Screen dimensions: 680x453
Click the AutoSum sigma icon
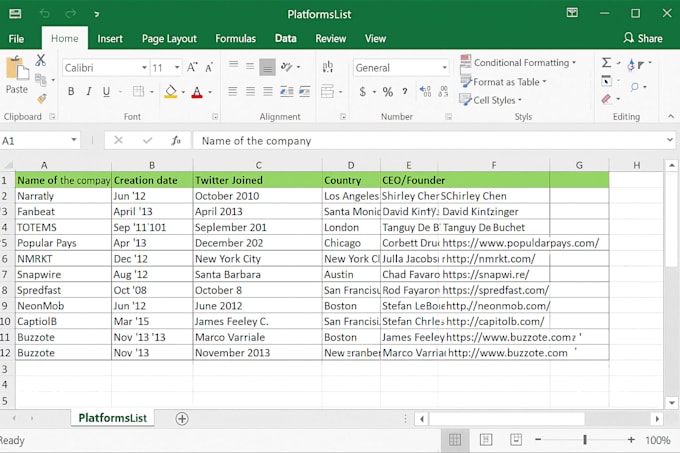coord(606,63)
